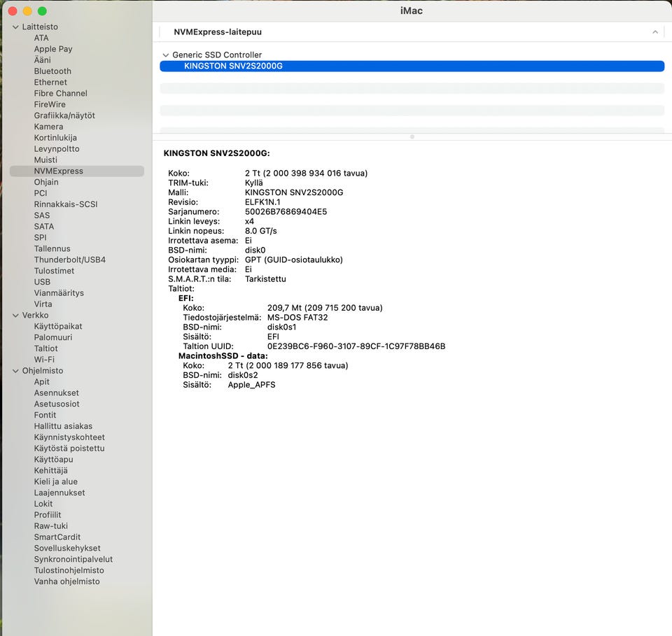Open Levynpoltto in the sidebar
The width and height of the screenshot is (672, 636).
[x=57, y=149]
